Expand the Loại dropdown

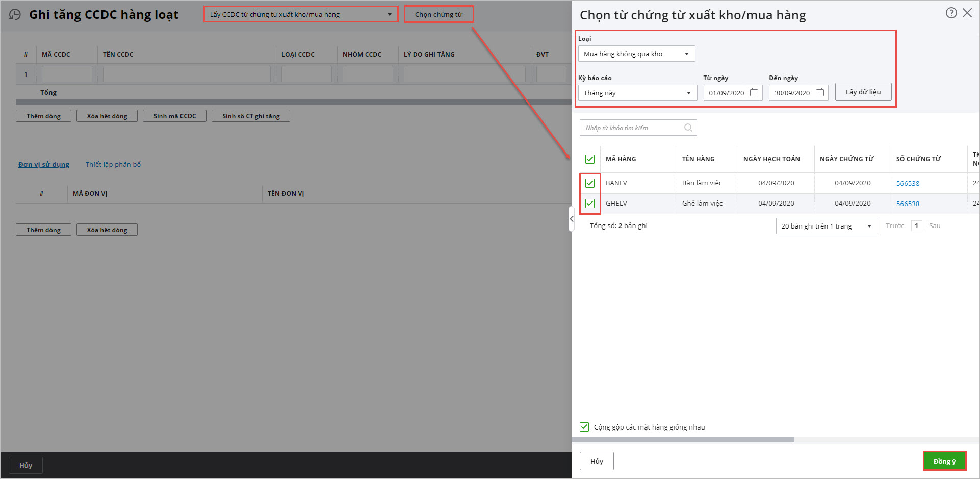(636, 54)
